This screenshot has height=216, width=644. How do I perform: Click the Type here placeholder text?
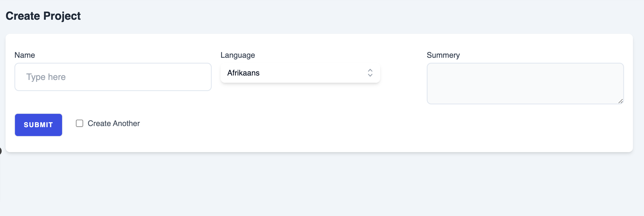tap(46, 77)
